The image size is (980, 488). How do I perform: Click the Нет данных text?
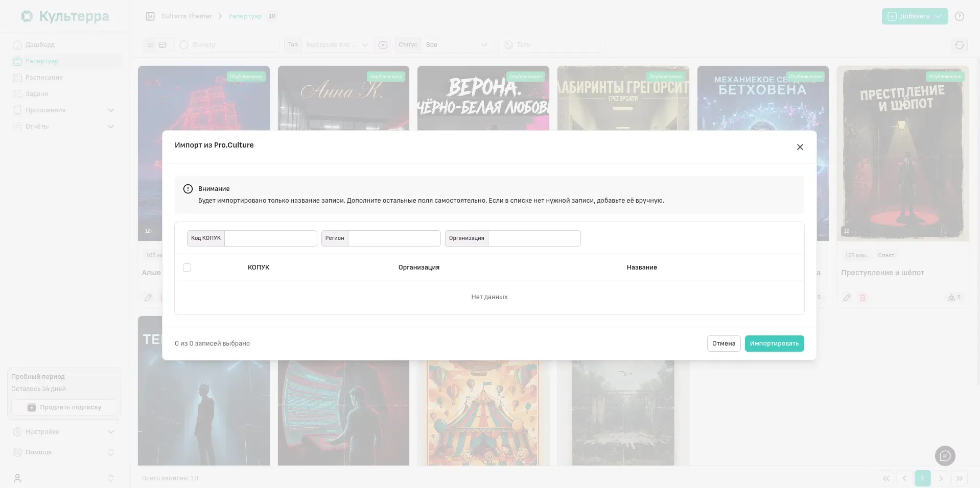point(489,297)
